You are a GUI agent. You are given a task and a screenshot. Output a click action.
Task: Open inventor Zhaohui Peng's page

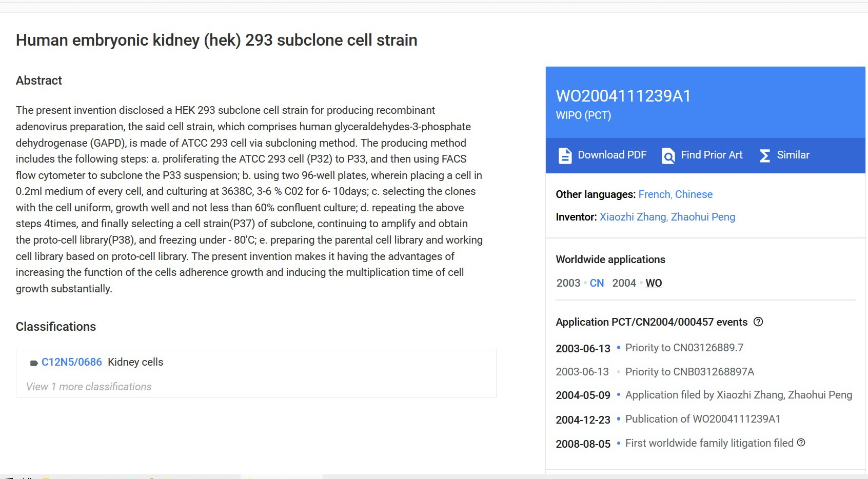click(x=703, y=217)
